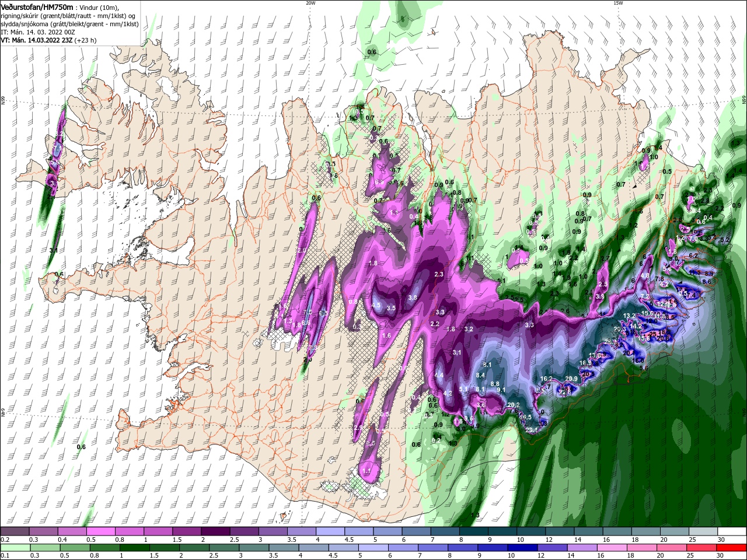The image size is (747, 560).
Task: Select the rain-scale swatch from 3 to 3.5
Action: point(254,548)
